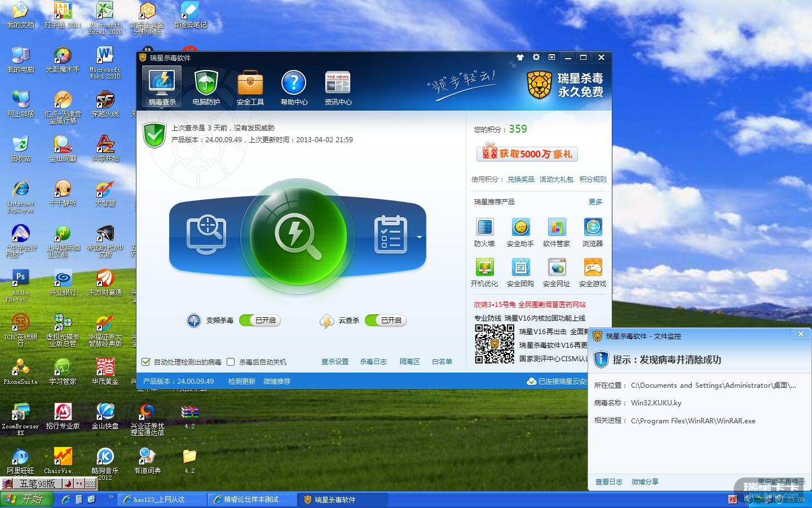Screen dimensions: 812x508
Task: Click the 获取5000万豪礼 gift button
Action: click(x=527, y=154)
